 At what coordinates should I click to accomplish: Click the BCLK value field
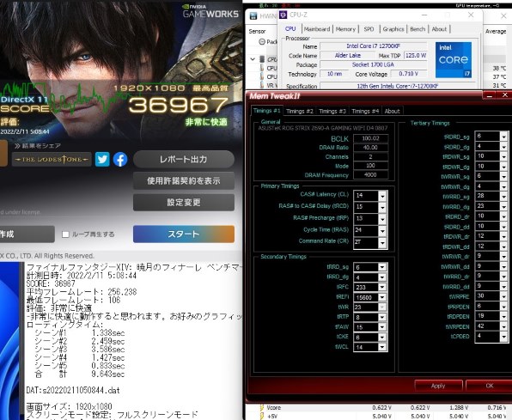tap(370, 138)
